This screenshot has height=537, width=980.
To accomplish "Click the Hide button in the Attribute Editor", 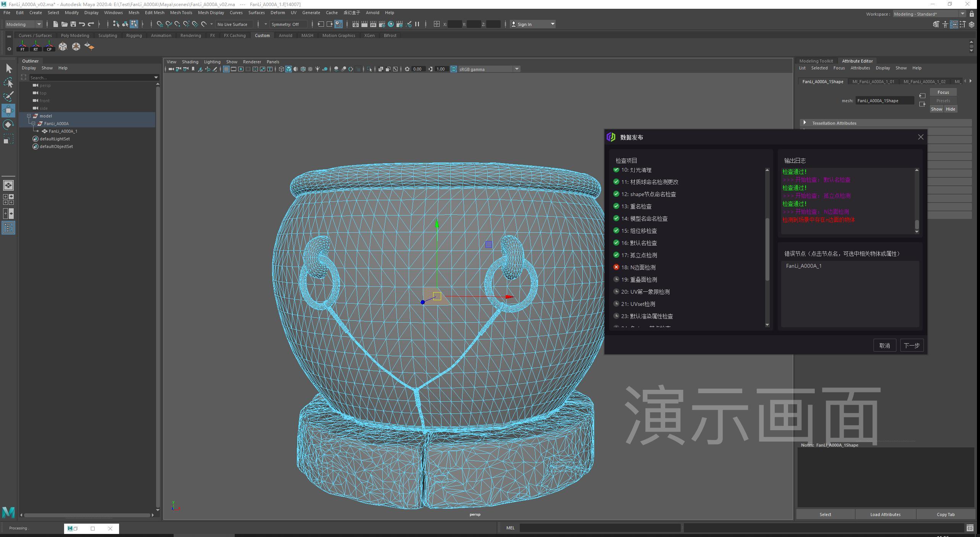I will pos(950,109).
